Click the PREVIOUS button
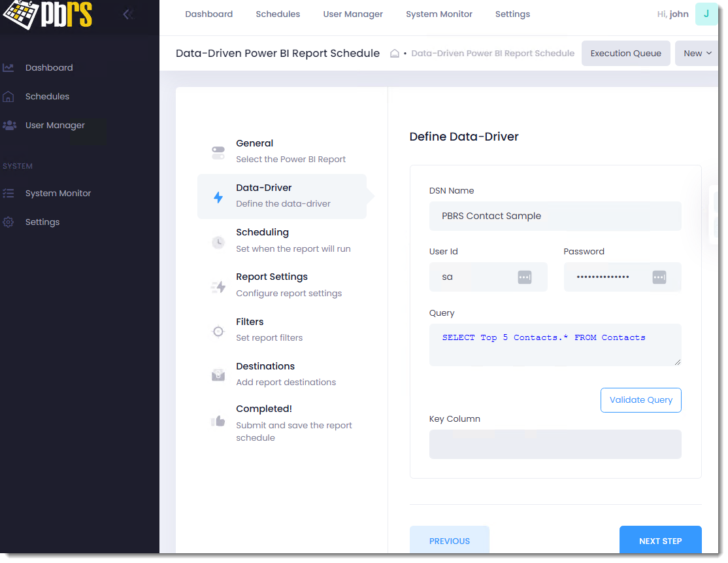728x563 pixels. point(450,539)
